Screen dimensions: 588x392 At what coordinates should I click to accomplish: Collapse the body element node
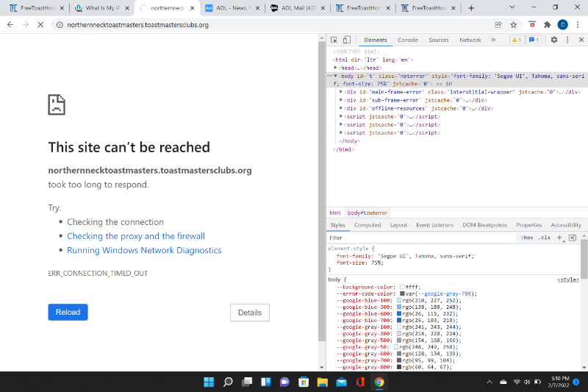pyautogui.click(x=336, y=76)
